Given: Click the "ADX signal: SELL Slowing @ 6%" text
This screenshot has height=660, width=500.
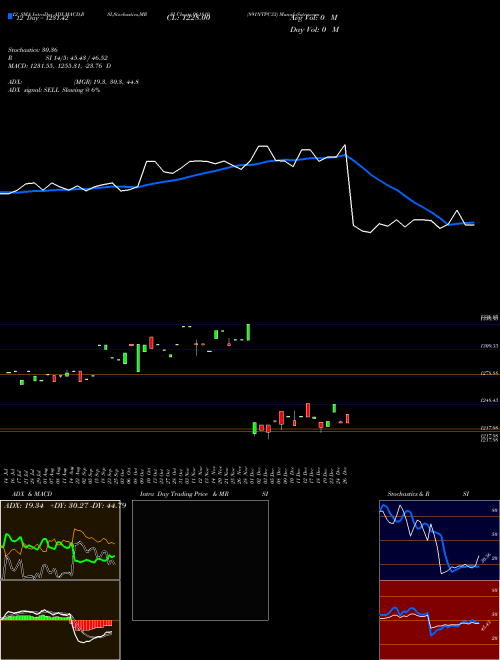Looking at the screenshot, I should pyautogui.click(x=54, y=90).
